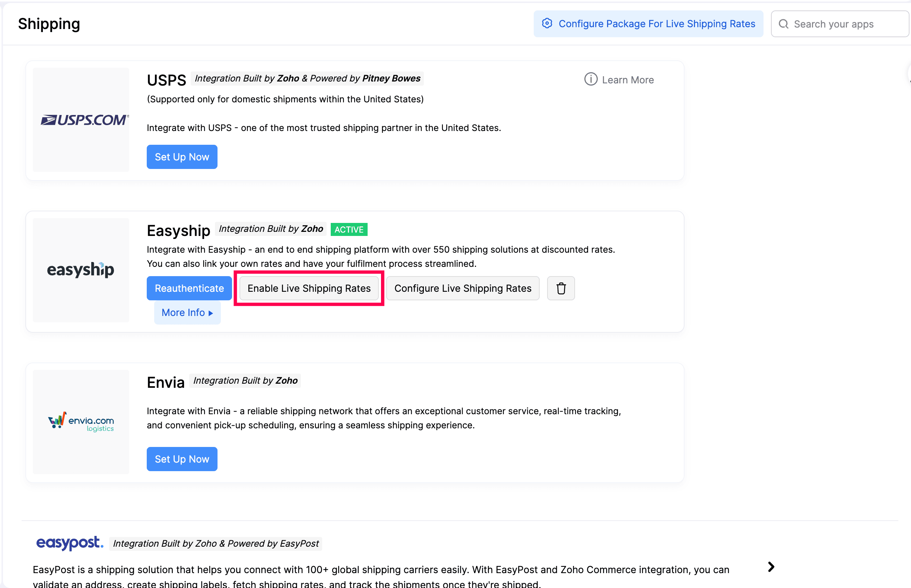The height and width of the screenshot is (588, 911).
Task: Click the easypost logo
Action: 70,543
